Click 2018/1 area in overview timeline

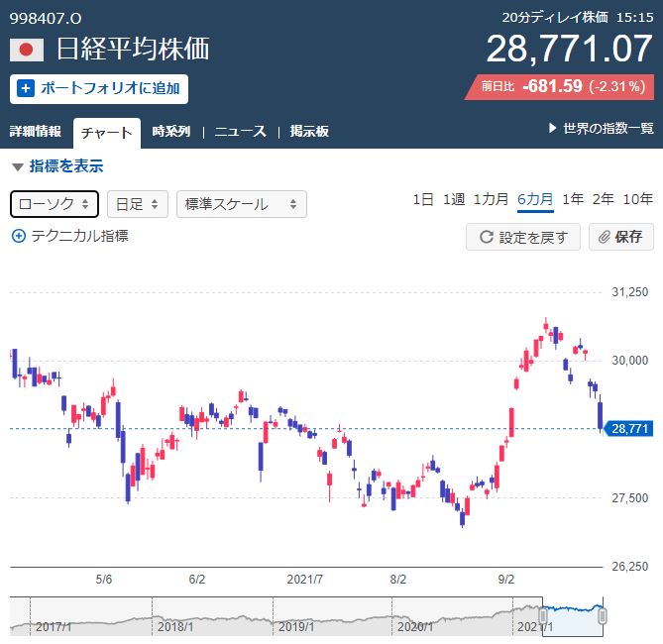coord(176,625)
